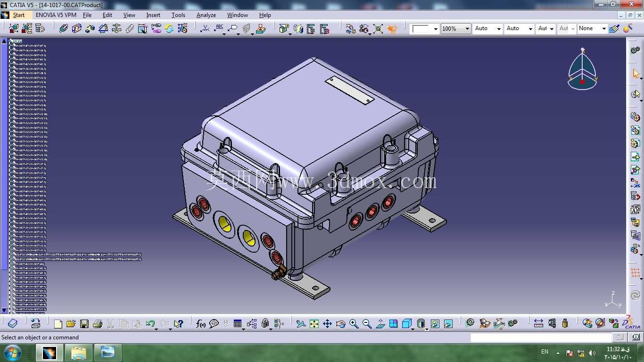This screenshot has width=644, height=362.
Task: Open the ENOVIA V5 VPM menu
Action: pyautogui.click(x=56, y=15)
